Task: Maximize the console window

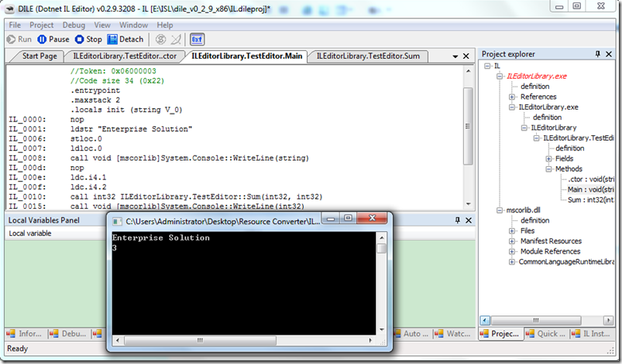Action: (x=348, y=218)
